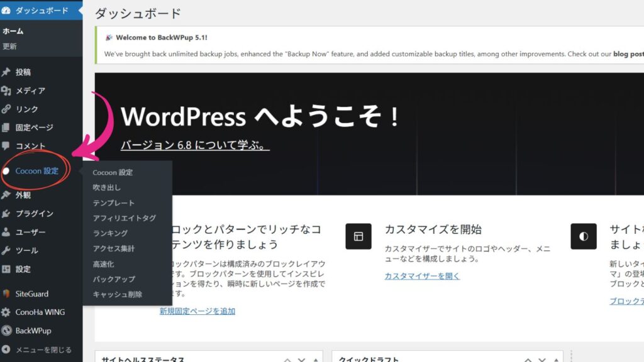Click the Links chain icon

pos(6,109)
